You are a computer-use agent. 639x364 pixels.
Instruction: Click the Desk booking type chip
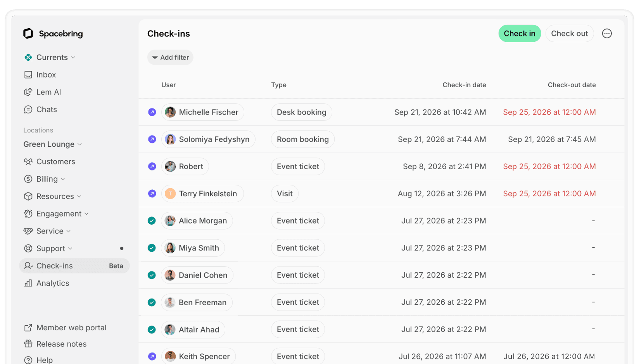(x=302, y=112)
